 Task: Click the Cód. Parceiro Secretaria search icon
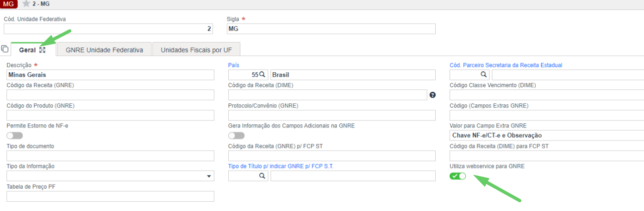(483, 75)
